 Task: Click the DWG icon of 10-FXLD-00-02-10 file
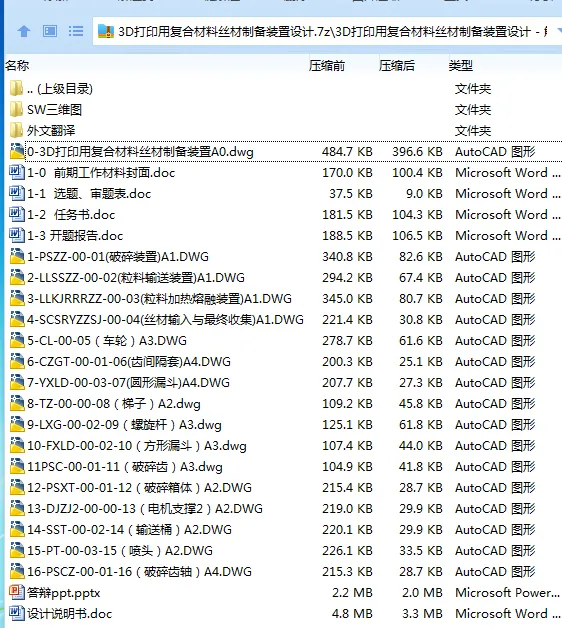click(17, 445)
